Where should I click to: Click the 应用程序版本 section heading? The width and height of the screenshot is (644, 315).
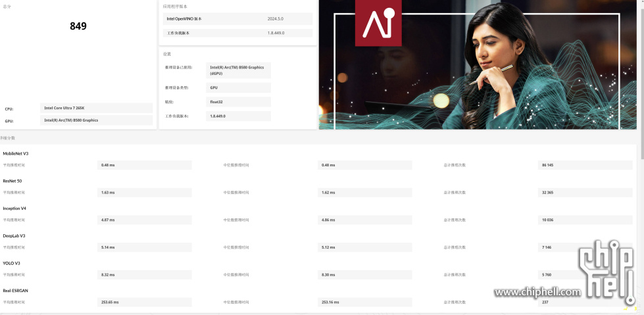(x=176, y=7)
